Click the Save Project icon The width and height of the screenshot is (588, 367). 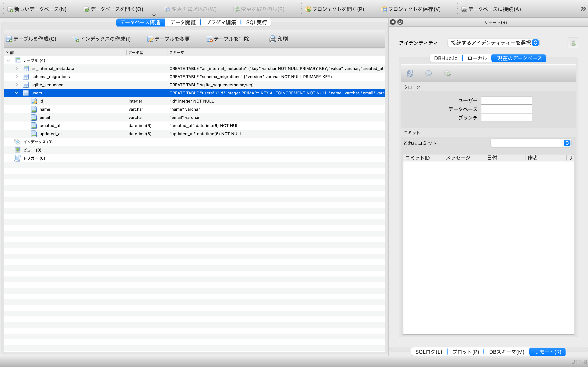pyautogui.click(x=384, y=9)
